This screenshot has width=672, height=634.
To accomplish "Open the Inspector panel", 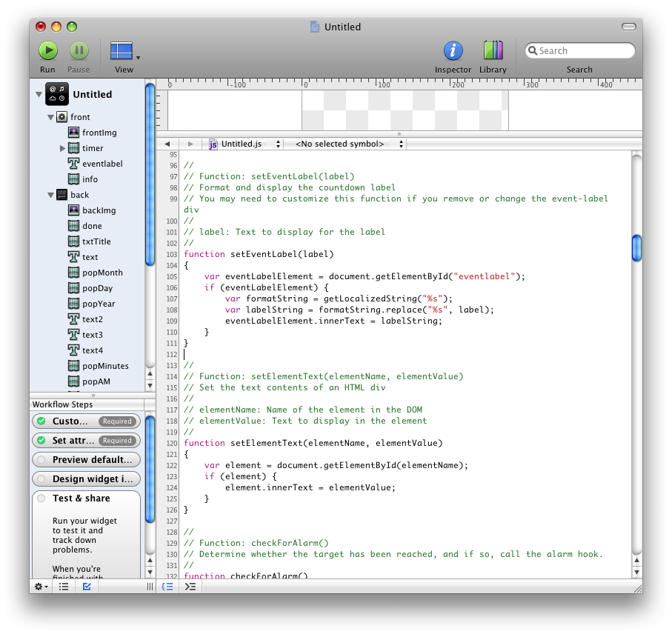I will pyautogui.click(x=453, y=50).
